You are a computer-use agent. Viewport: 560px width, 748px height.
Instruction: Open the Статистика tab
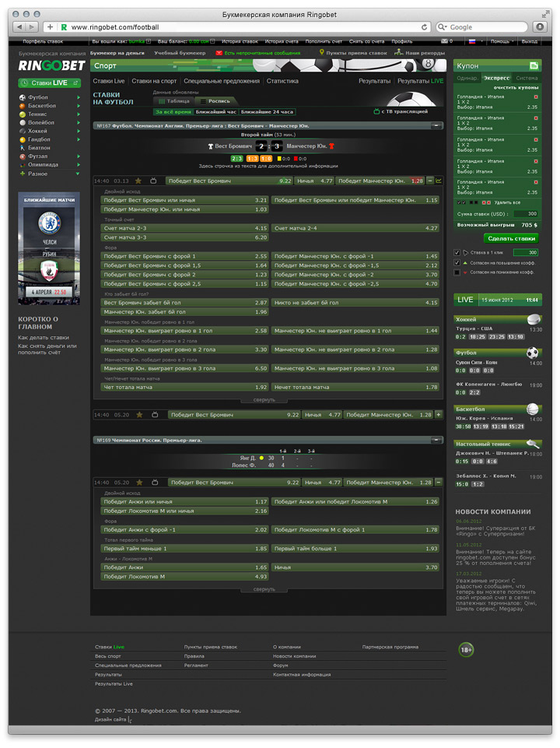[282, 81]
